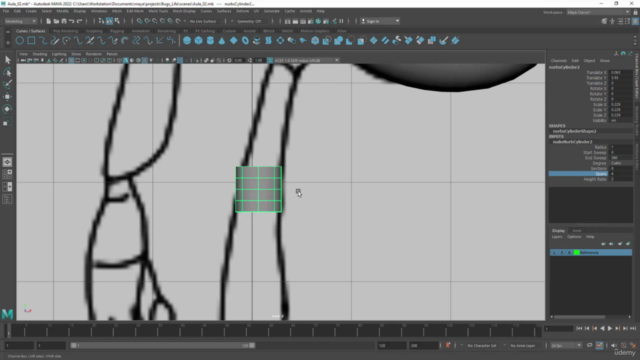Open the Surfaces menu
This screenshot has height=360, width=640.
(224, 11)
